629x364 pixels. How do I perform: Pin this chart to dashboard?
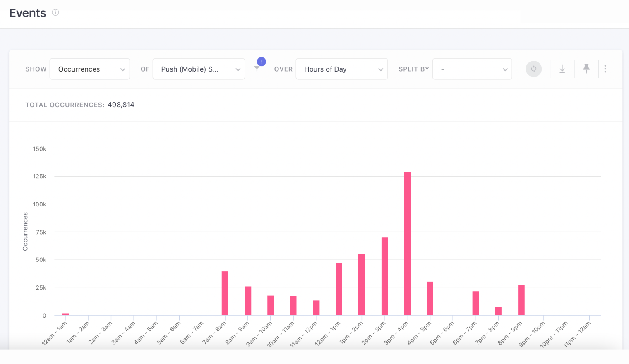pos(586,69)
